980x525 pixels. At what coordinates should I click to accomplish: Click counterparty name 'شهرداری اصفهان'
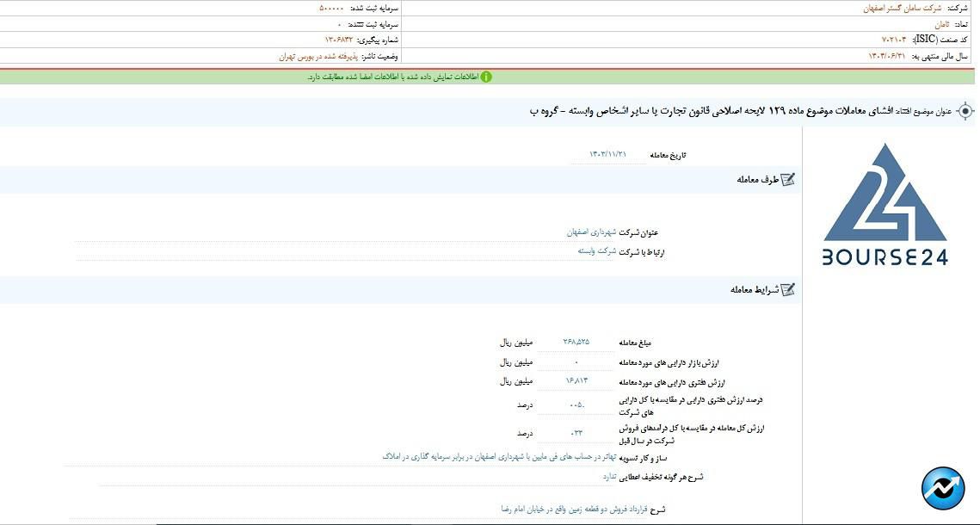[x=591, y=232]
